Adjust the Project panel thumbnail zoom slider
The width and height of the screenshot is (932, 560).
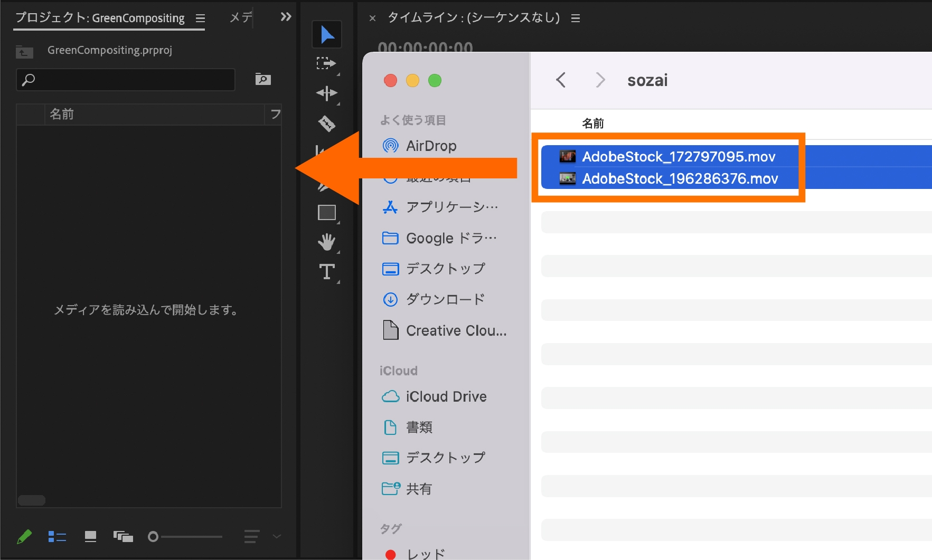(x=185, y=537)
